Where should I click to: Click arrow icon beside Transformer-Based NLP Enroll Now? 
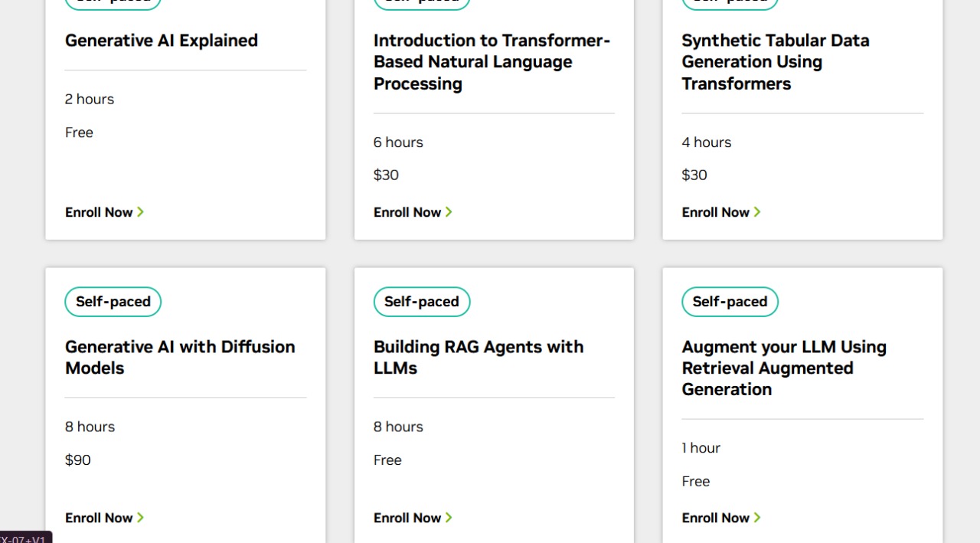coord(449,212)
